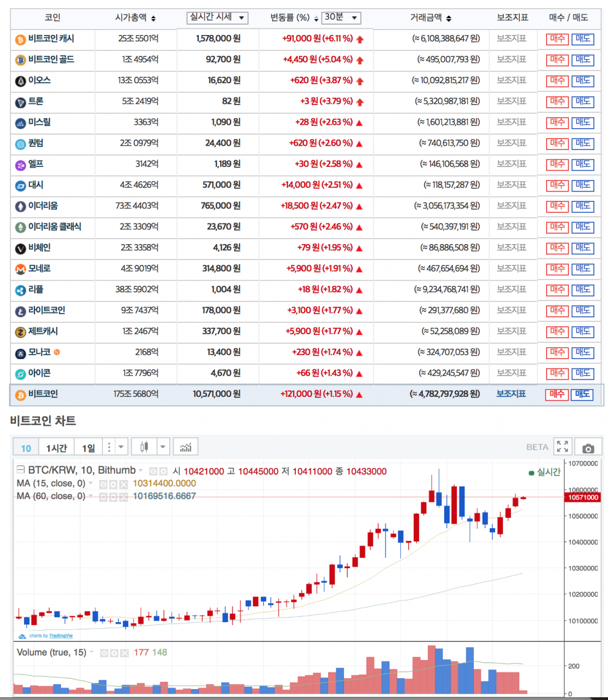Click the 비트코인 골드 coin icon
Image resolution: width=608 pixels, height=700 pixels.
coord(20,60)
